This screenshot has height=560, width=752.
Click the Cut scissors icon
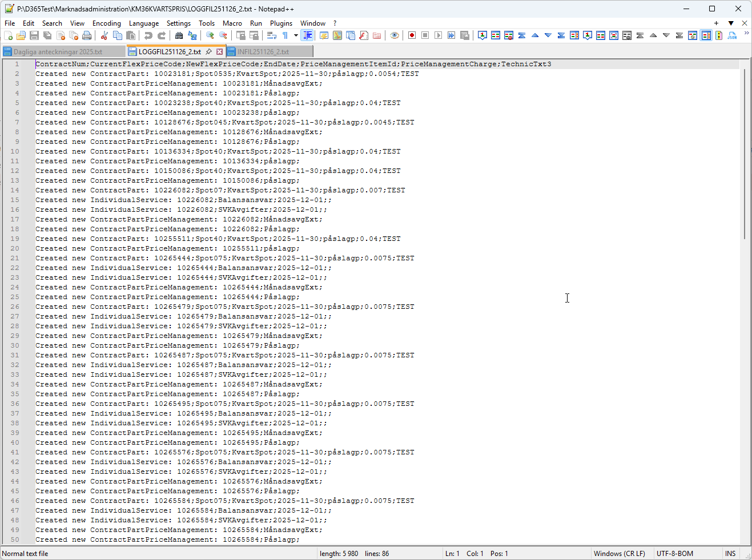[104, 35]
